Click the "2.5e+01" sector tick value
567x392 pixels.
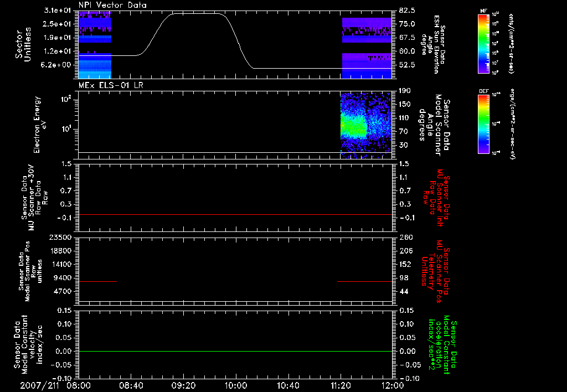pos(58,24)
